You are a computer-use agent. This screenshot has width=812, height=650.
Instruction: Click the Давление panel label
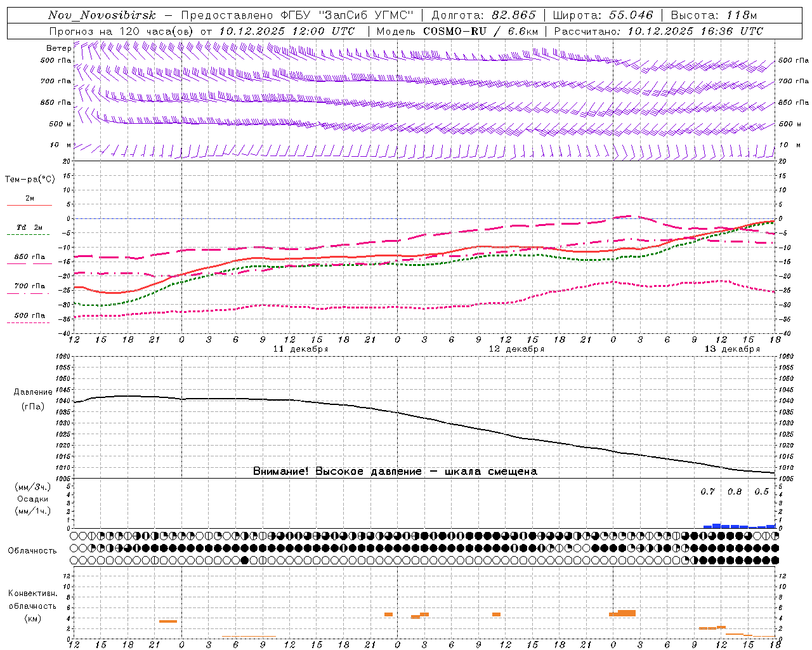point(33,392)
